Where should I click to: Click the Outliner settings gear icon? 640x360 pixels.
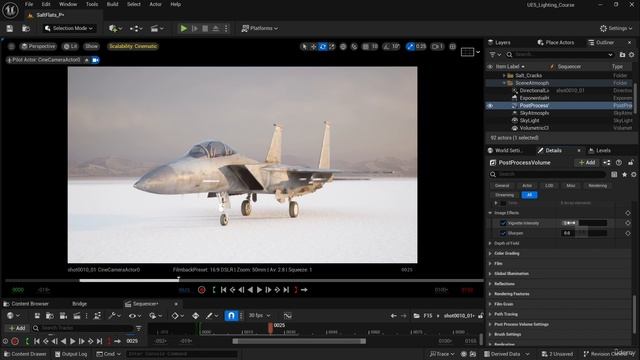[x=632, y=54]
